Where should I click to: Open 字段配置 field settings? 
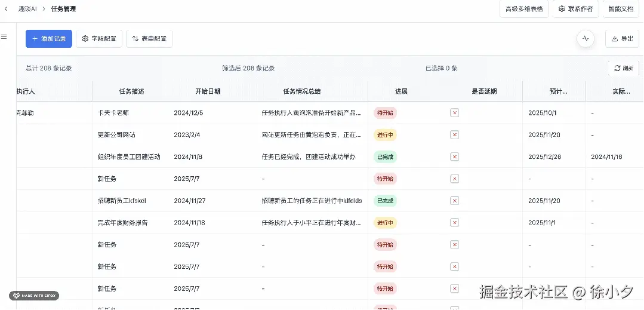pyautogui.click(x=99, y=39)
